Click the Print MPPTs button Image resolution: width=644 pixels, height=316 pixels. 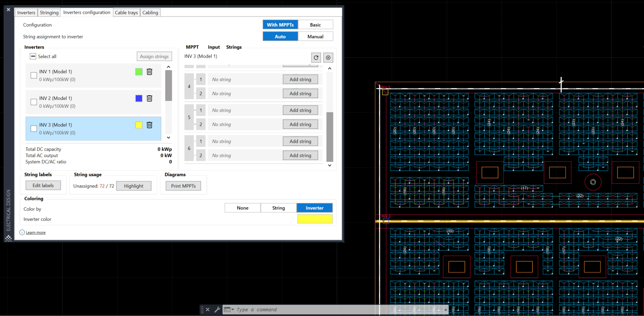click(x=183, y=186)
